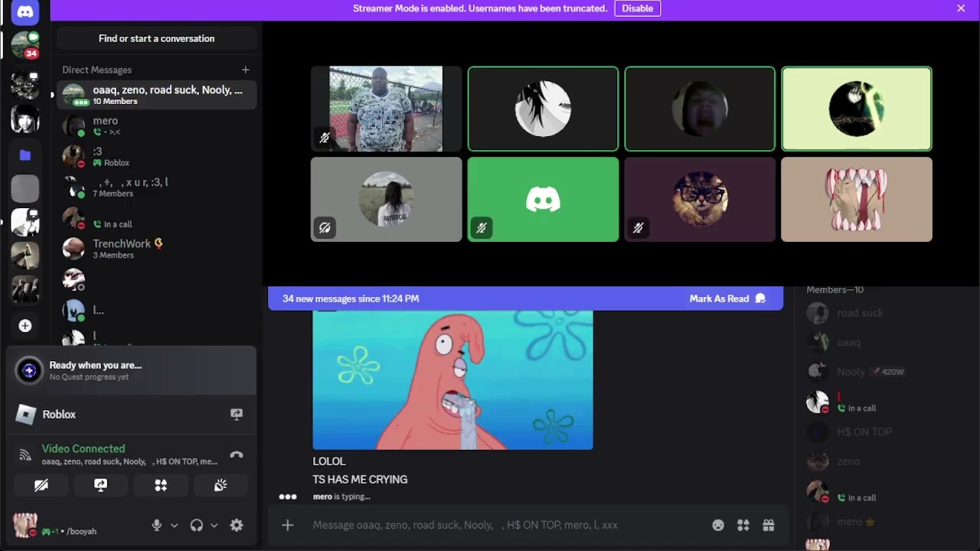Screen dimensions: 980x551
Task: Select the call tile with girl in field
Action: pyautogui.click(x=386, y=200)
